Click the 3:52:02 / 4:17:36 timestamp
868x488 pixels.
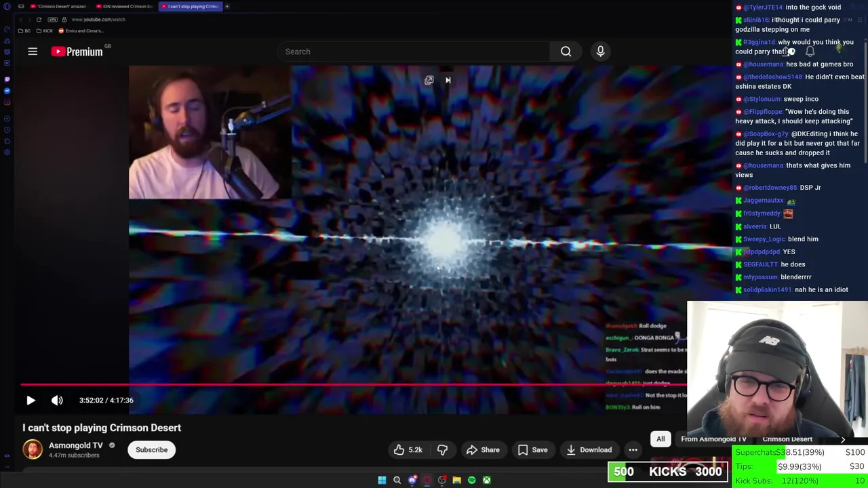[106, 401]
